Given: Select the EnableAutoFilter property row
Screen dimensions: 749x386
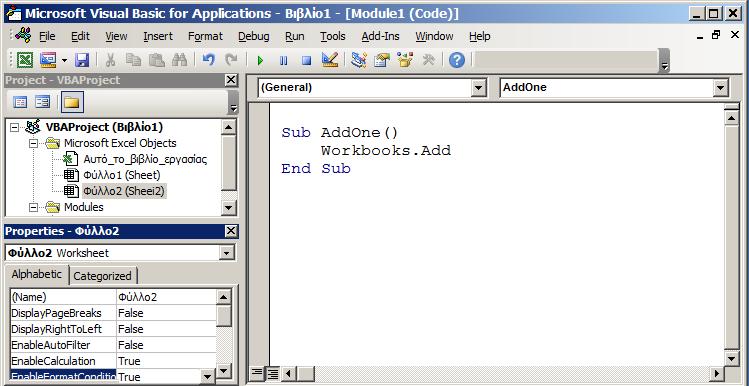Looking at the screenshot, I should [113, 345].
